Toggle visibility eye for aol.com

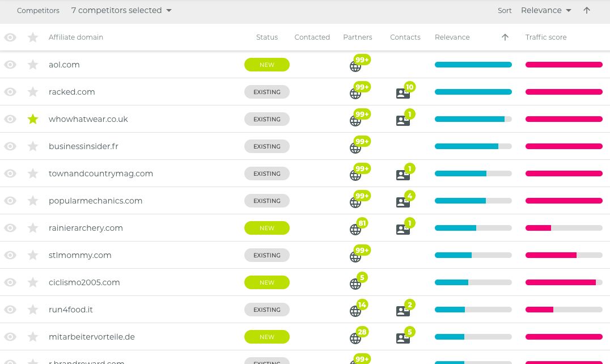tap(10, 65)
